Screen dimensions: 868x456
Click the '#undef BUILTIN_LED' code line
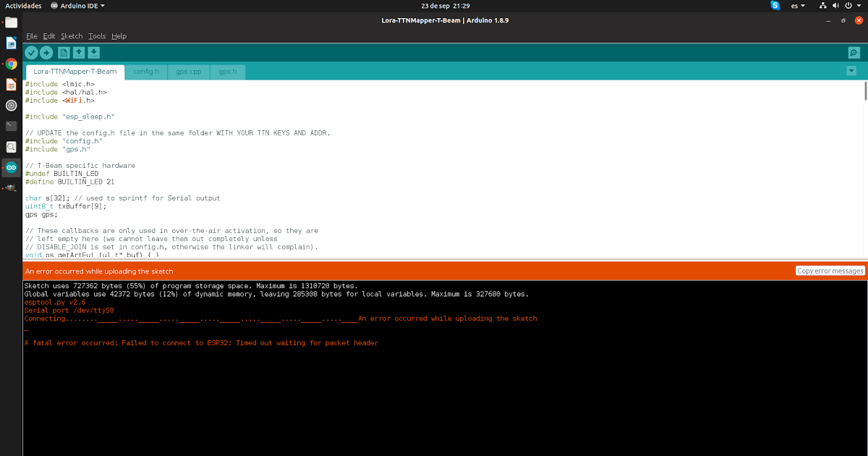(61, 174)
